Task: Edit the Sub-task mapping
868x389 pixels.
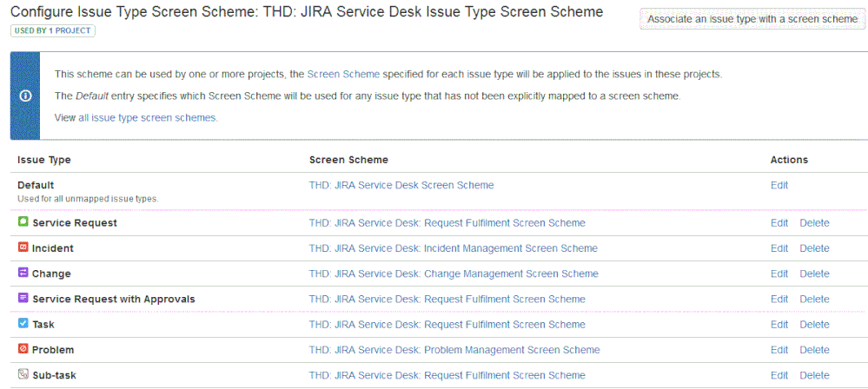Action: pyautogui.click(x=779, y=375)
